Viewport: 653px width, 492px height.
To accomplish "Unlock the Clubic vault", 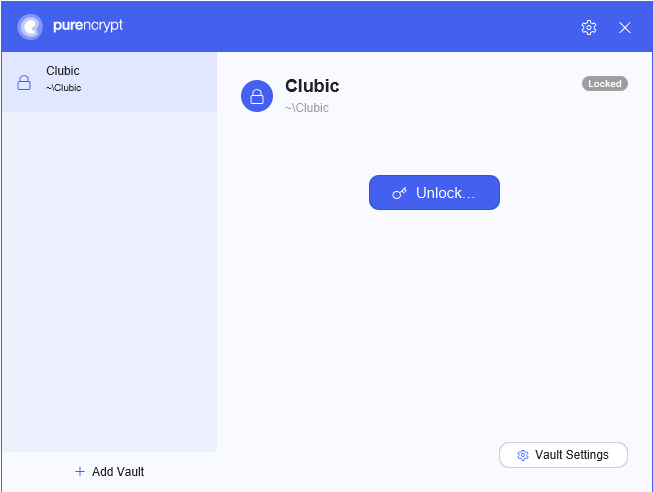I will click(x=434, y=192).
